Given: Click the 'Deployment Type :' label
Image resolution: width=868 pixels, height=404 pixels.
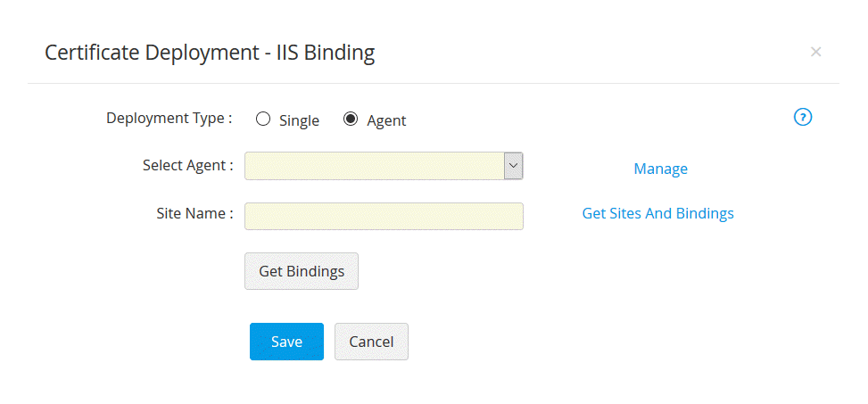Looking at the screenshot, I should click(x=169, y=118).
